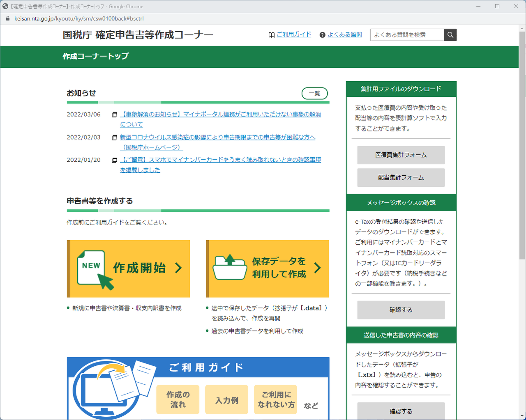Viewport: 526px width, 420px height.
Task: Click the chevron arrow on 保存データを利用して作成 banner
Action: point(318,268)
